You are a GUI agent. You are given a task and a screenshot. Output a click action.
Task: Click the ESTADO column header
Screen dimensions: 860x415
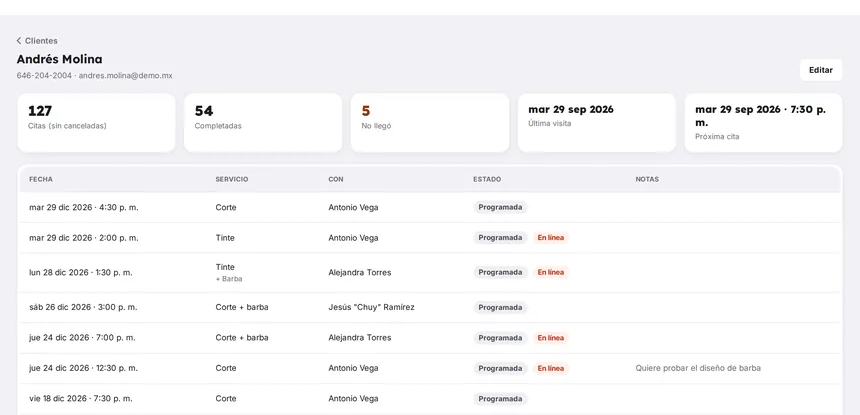pyautogui.click(x=487, y=179)
